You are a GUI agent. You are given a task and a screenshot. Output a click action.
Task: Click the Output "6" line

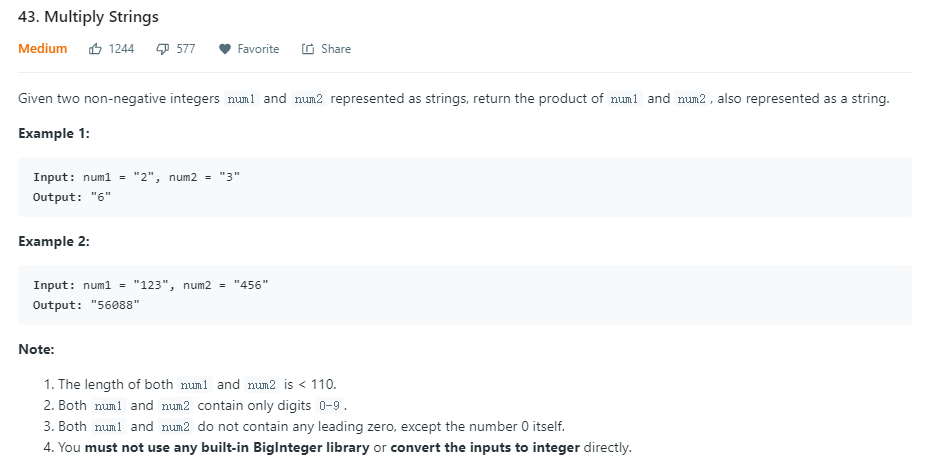72,197
